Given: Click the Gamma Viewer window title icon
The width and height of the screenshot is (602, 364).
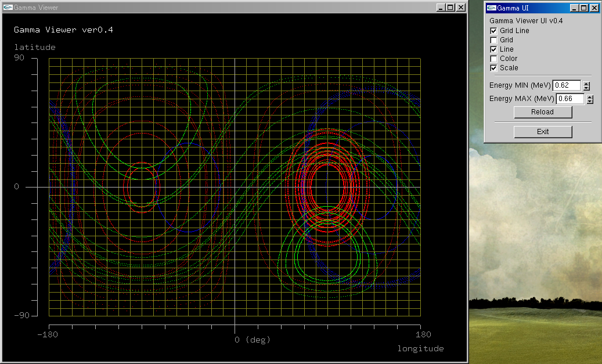Looking at the screenshot, I should (8, 8).
